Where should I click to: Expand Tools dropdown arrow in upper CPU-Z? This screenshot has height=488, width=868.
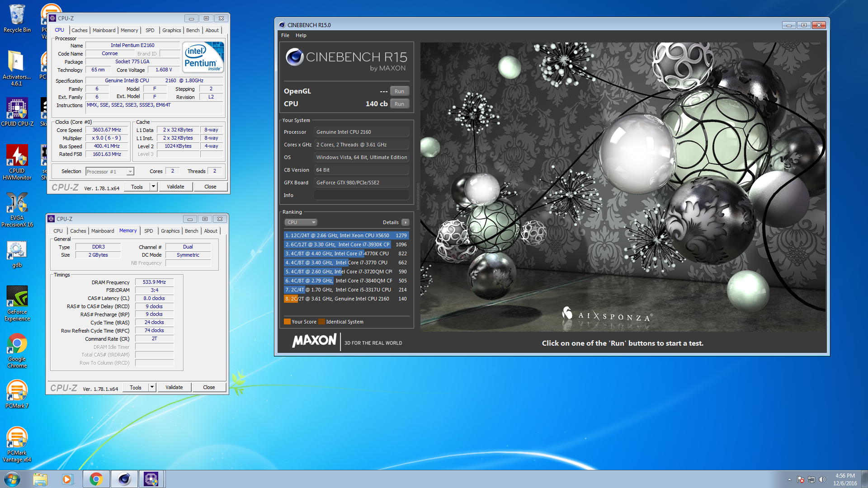pos(153,187)
